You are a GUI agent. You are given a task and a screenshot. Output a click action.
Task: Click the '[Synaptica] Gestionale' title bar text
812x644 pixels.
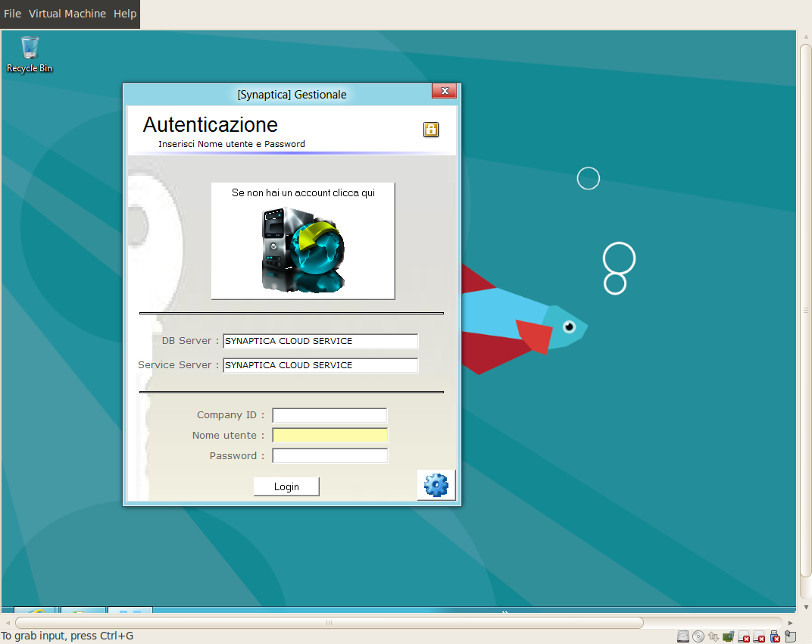click(x=292, y=94)
